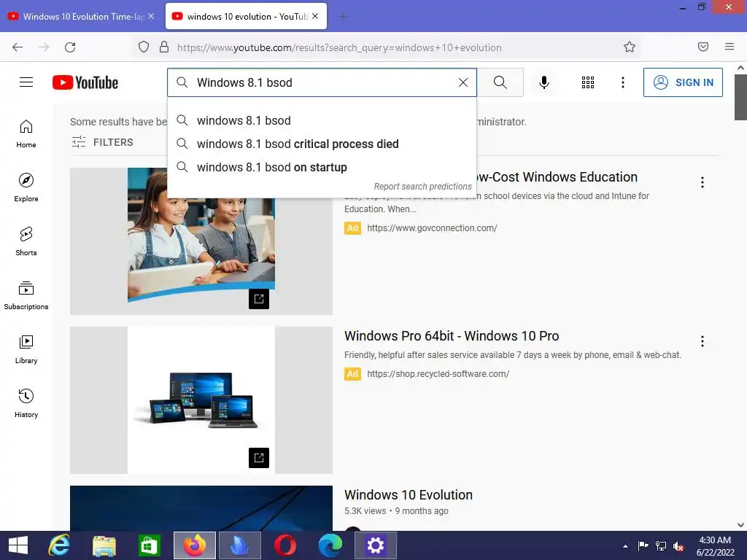Open PC settings gear in taskbar
This screenshot has height=560, width=747.
[376, 545]
